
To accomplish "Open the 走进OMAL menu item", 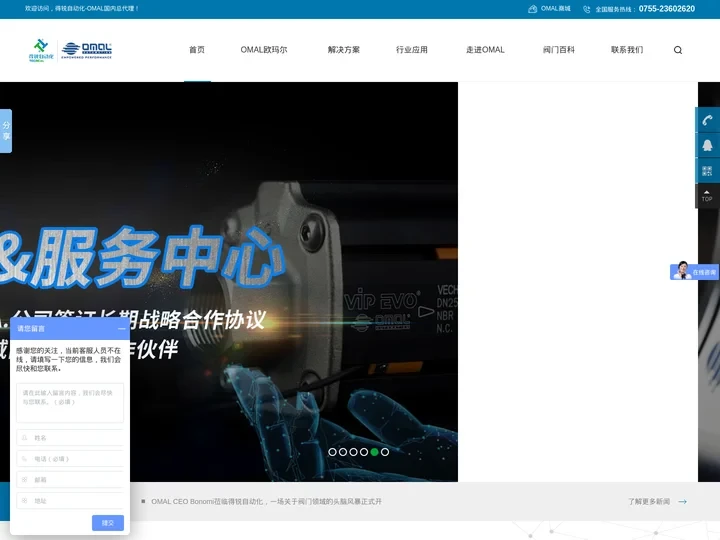I will click(x=485, y=50).
